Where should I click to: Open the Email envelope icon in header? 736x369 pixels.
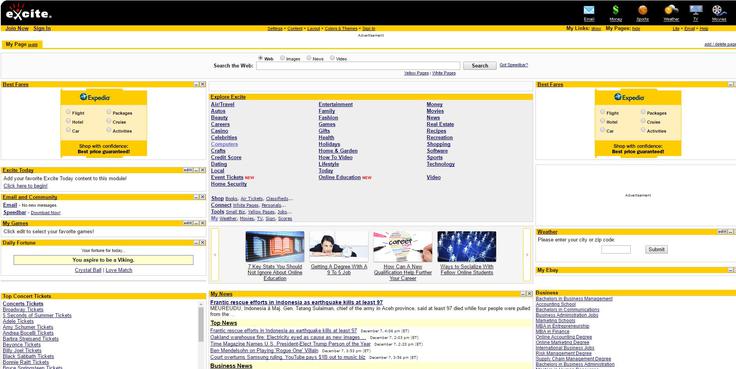pyautogui.click(x=589, y=10)
